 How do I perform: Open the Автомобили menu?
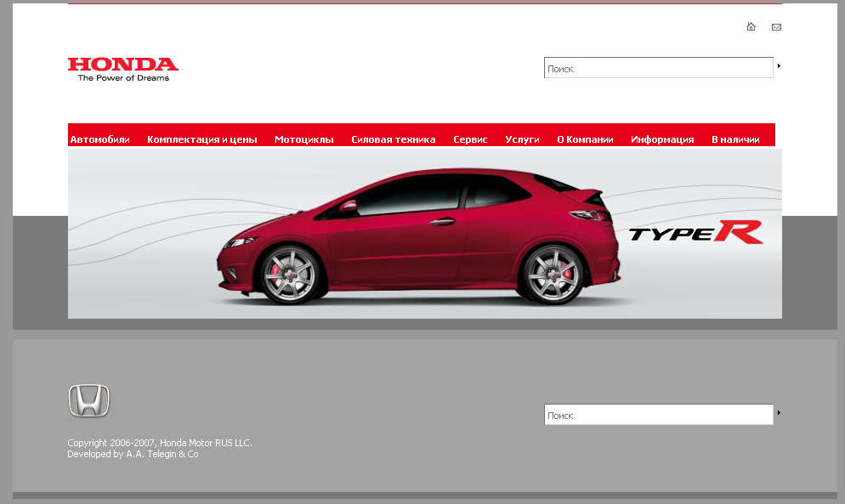(x=101, y=139)
